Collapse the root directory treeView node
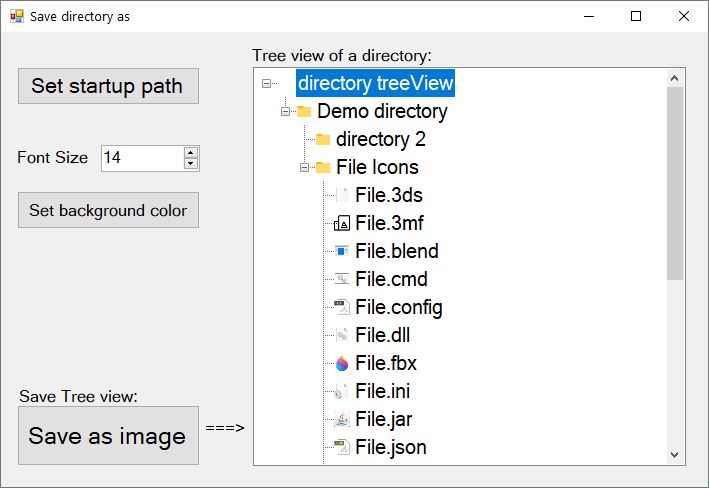 coord(266,83)
